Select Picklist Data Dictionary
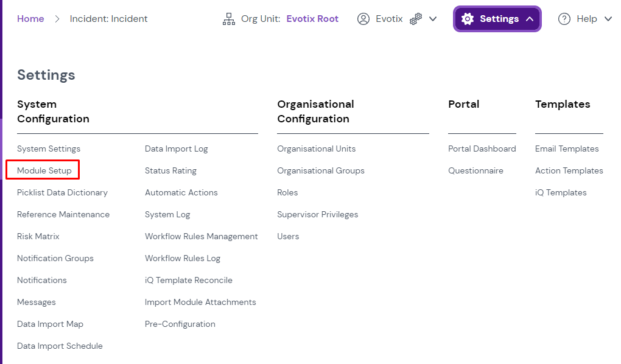The image size is (621, 364). click(x=62, y=192)
